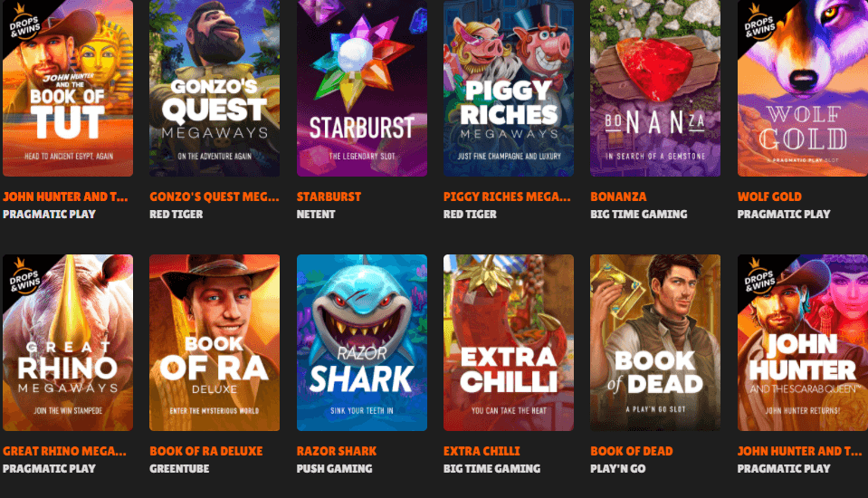
Task: Select the Extra Chilli game tile
Action: pyautogui.click(x=508, y=342)
